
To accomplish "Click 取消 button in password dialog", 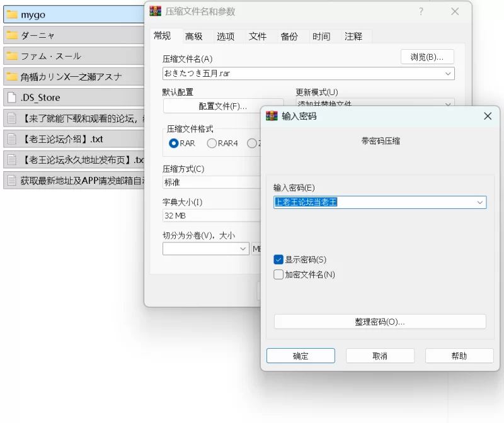I will click(380, 356).
